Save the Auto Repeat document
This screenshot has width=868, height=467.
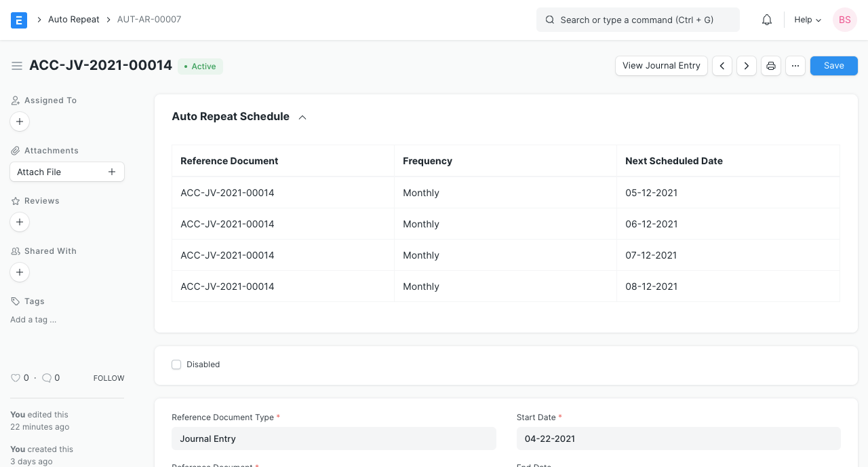[x=833, y=65]
